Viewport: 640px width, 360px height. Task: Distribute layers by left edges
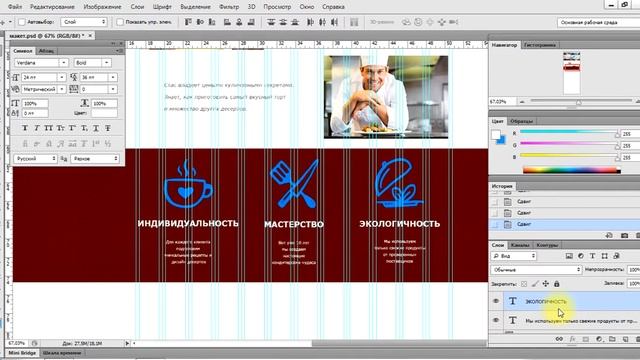point(310,22)
